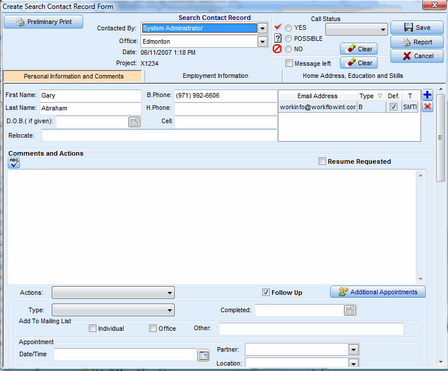Click the spell check ABC icon

(14, 163)
